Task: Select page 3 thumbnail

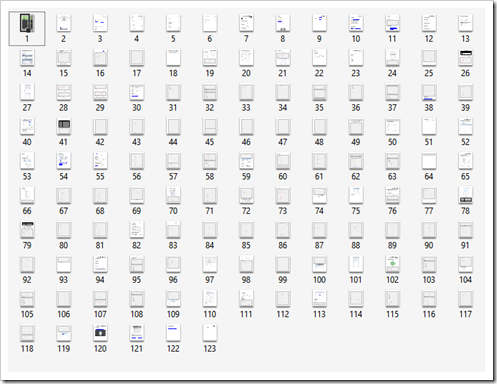Action: pyautogui.click(x=100, y=23)
